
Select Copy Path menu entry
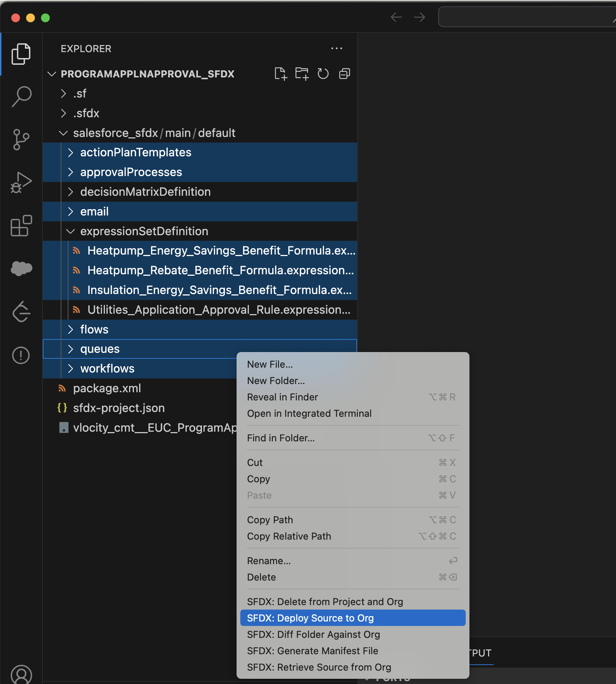pyautogui.click(x=353, y=520)
